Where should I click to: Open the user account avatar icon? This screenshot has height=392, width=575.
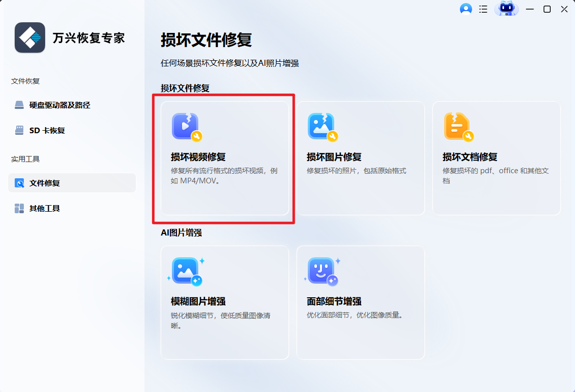(465, 9)
